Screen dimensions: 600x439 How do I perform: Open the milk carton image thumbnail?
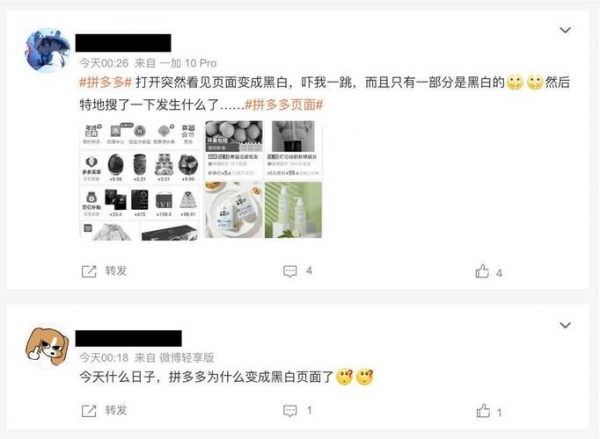[234, 210]
